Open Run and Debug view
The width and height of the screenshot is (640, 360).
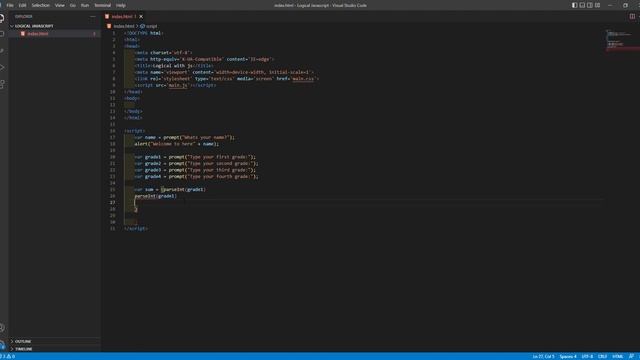(x=2, y=68)
